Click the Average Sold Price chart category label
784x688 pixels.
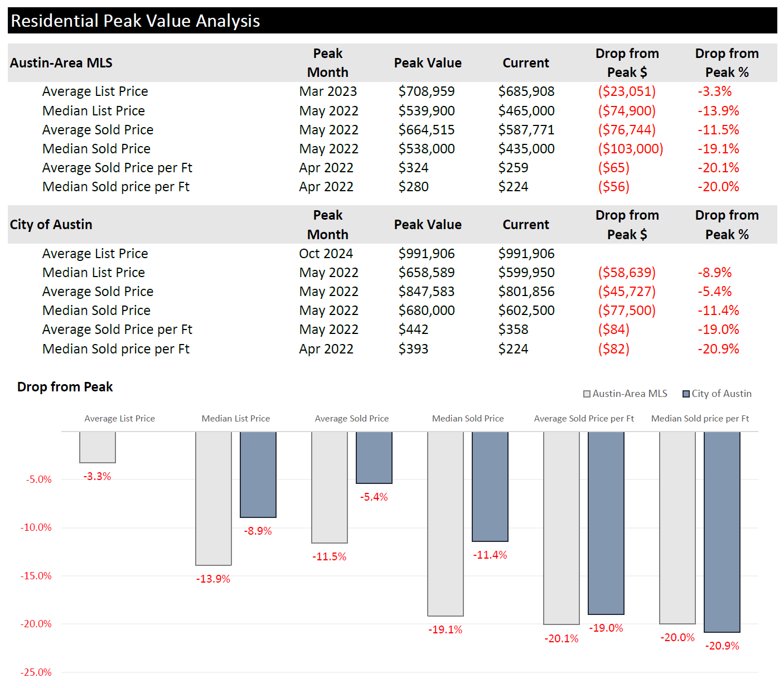[x=352, y=419]
